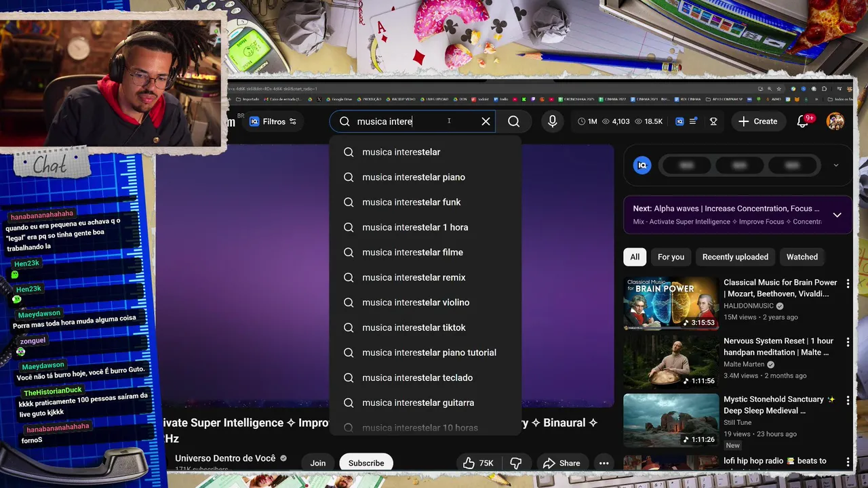This screenshot has height=488, width=868.
Task: Select the For you filter chip
Action: point(671,257)
